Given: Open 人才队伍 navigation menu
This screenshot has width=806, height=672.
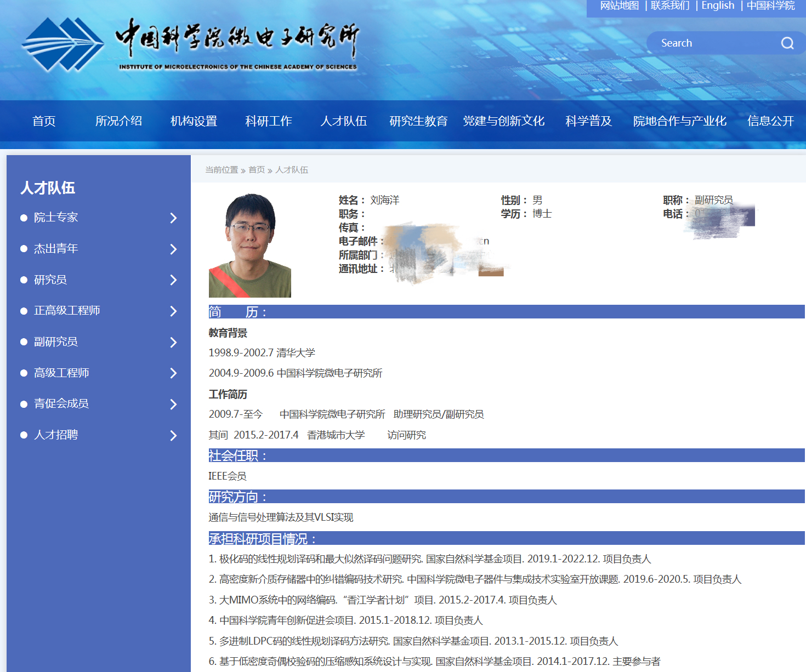Looking at the screenshot, I should [344, 121].
